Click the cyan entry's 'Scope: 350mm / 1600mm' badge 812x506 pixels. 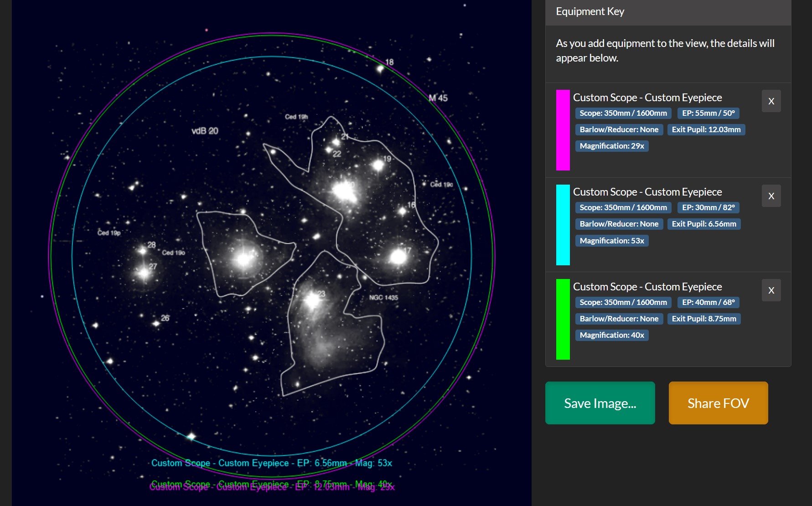(623, 207)
